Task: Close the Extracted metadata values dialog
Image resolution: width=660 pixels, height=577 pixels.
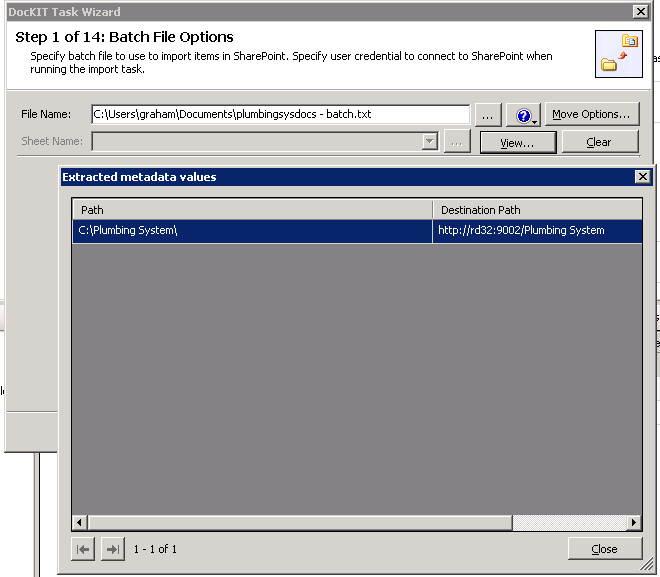Action: 642,177
